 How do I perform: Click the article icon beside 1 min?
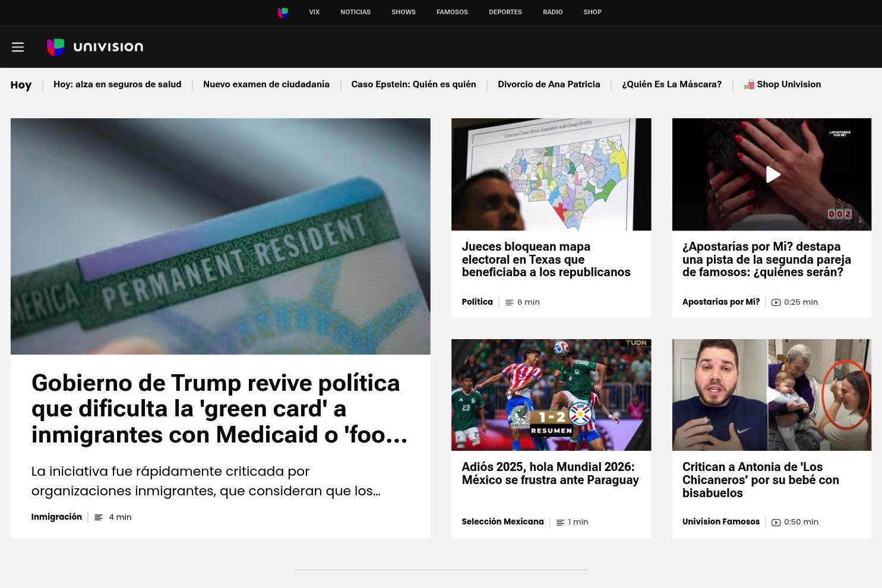click(x=560, y=522)
